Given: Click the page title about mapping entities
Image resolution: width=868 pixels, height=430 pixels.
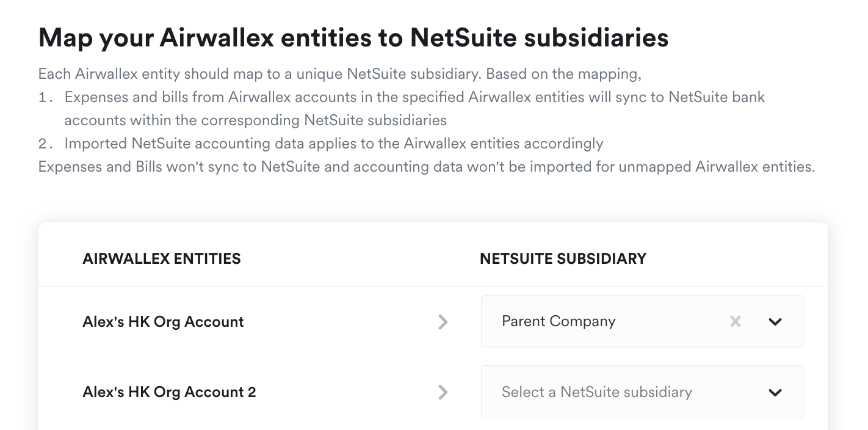Looking at the screenshot, I should click(353, 37).
